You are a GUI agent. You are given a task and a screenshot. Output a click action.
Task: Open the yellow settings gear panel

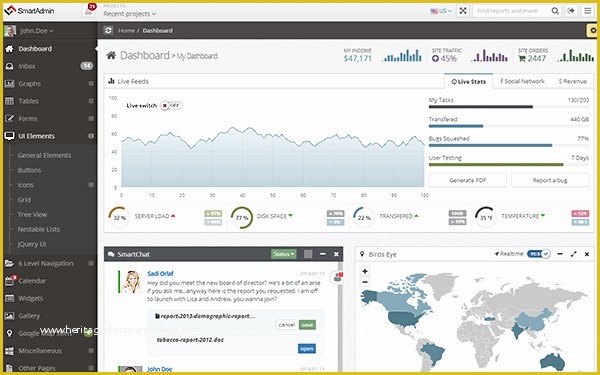[x=593, y=31]
